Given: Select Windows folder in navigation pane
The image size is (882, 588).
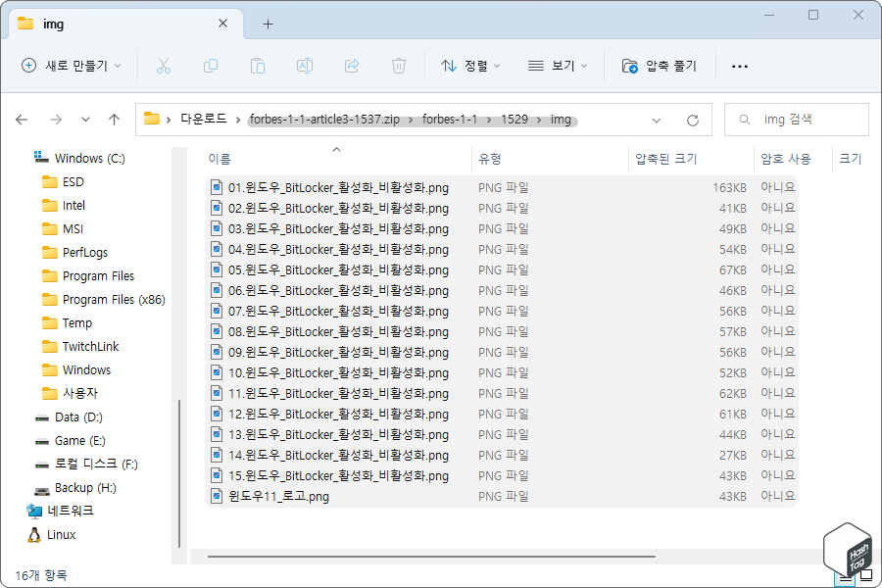Looking at the screenshot, I should [76, 369].
